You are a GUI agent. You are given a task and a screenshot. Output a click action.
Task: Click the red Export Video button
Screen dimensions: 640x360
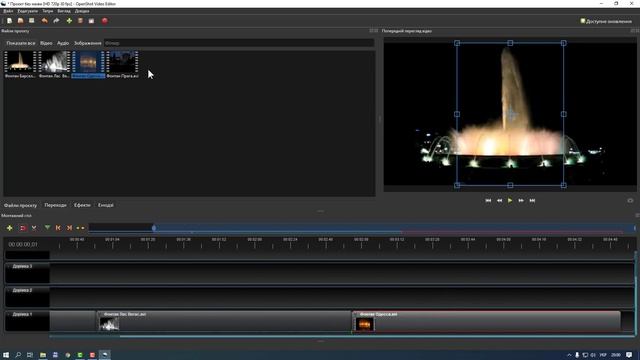click(104, 21)
